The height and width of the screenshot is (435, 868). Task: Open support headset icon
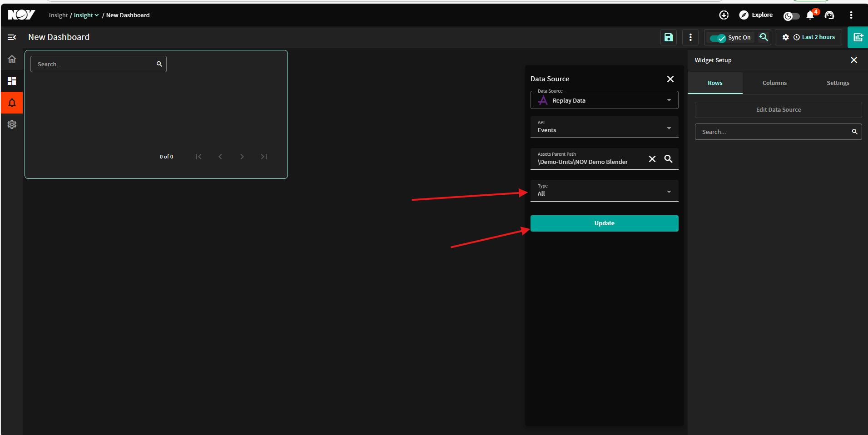(x=829, y=15)
